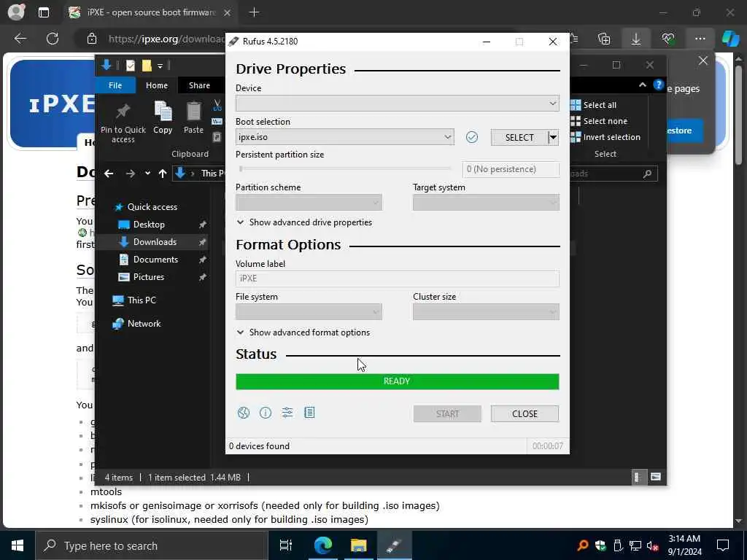Select Pictures in Explorer navigation pane
The width and height of the screenshot is (747, 560).
[x=141, y=277]
